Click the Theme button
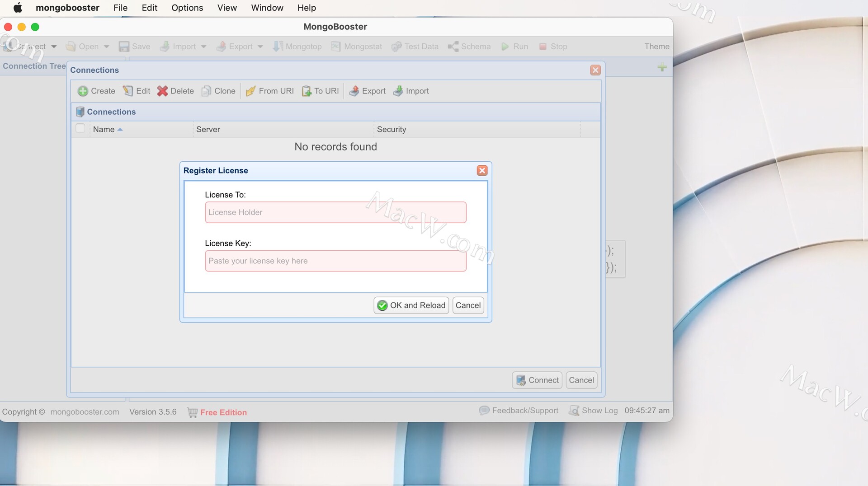The width and height of the screenshot is (868, 486). [x=657, y=47]
